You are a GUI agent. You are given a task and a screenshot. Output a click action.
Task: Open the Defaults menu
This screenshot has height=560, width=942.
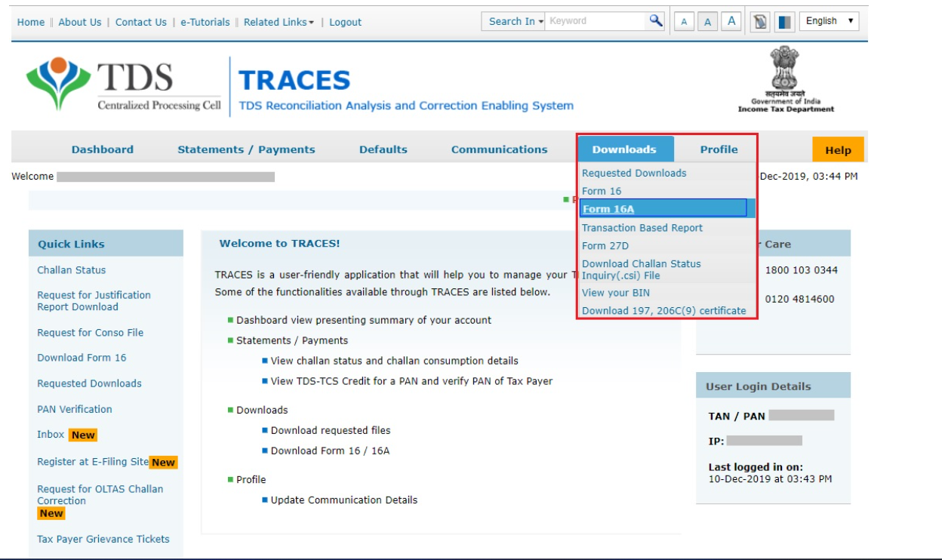[x=383, y=149]
